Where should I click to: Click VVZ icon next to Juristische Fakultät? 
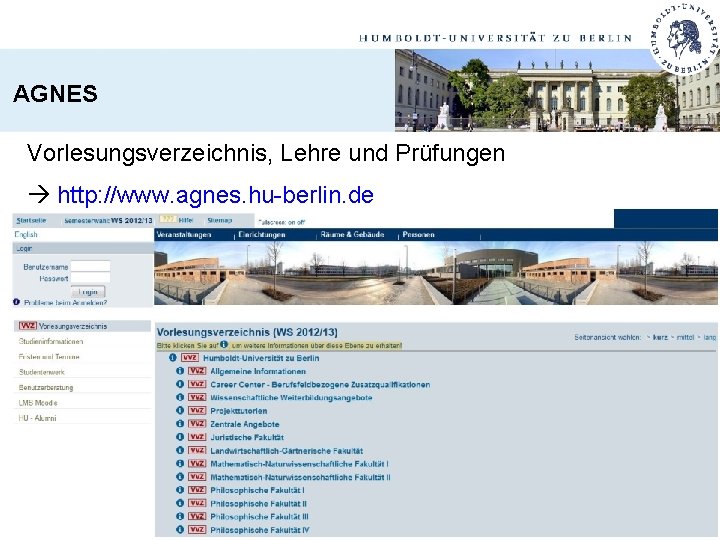coord(197,437)
